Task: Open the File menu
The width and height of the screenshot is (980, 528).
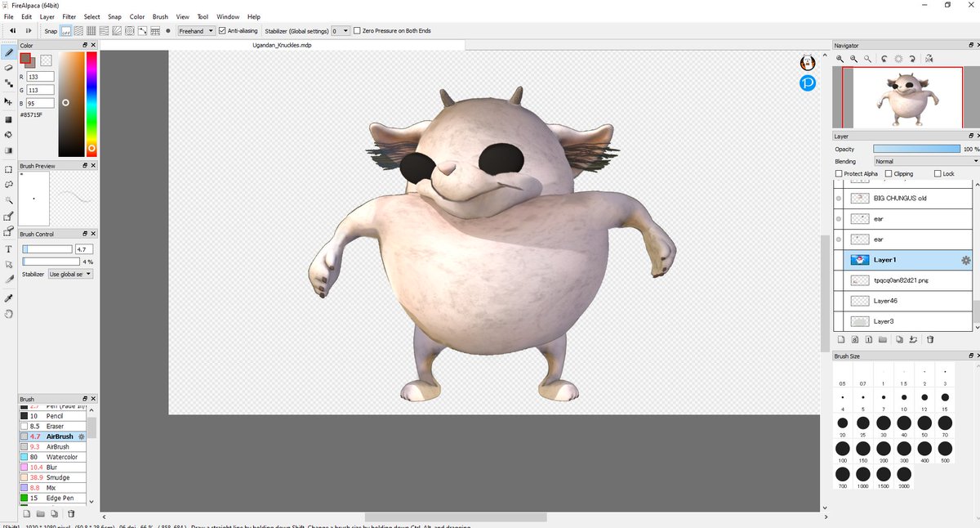Action: pyautogui.click(x=7, y=16)
